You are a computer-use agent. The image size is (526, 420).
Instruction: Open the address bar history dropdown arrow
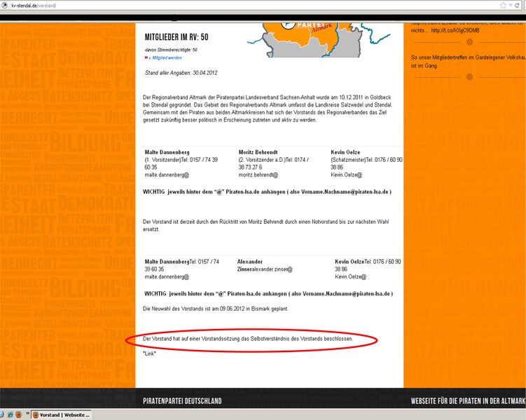pos(510,6)
